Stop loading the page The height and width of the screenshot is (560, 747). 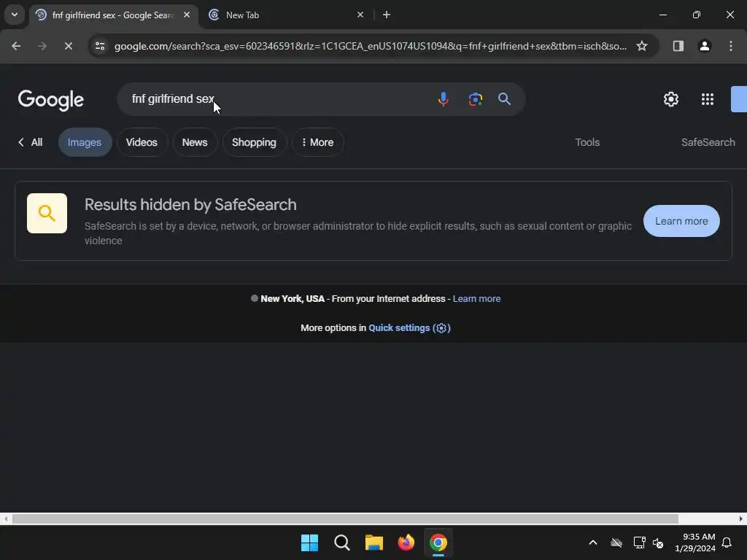tap(68, 46)
